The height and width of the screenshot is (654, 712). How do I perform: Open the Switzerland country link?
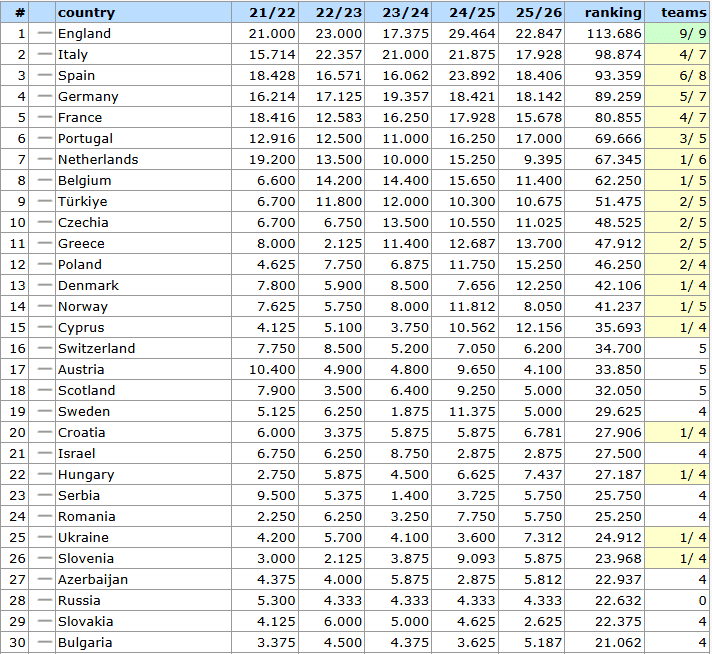tap(96, 349)
